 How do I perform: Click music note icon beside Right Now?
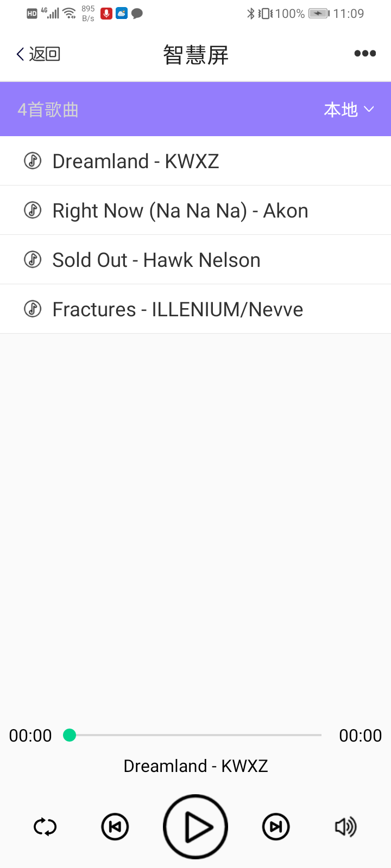33,210
